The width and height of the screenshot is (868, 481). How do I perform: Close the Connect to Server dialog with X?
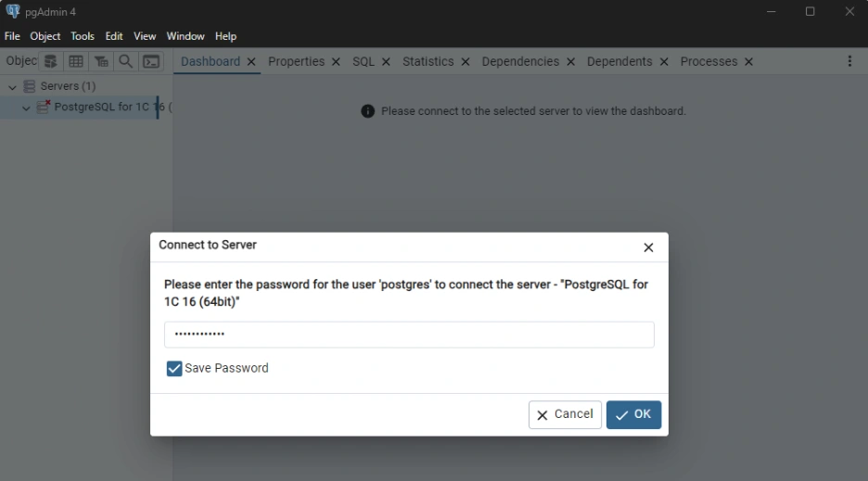tap(648, 247)
